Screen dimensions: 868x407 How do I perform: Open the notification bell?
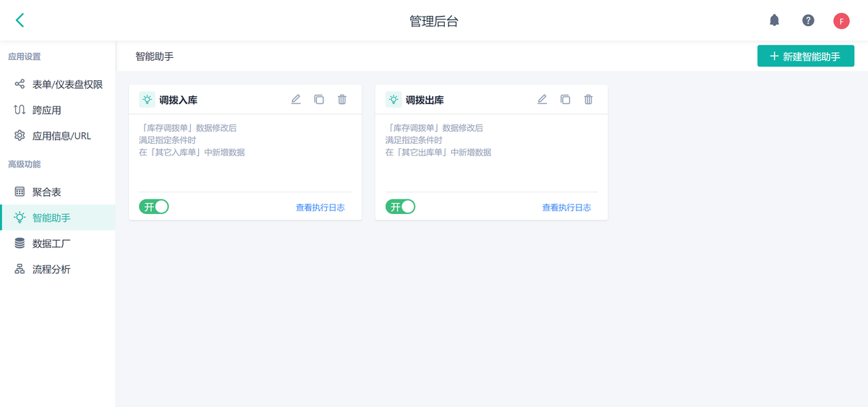[775, 20]
